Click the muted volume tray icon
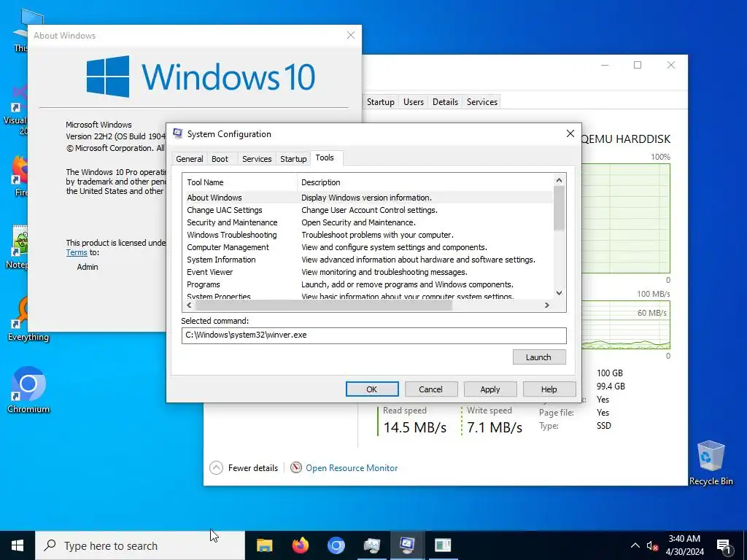The height and width of the screenshot is (560, 747). point(652,545)
